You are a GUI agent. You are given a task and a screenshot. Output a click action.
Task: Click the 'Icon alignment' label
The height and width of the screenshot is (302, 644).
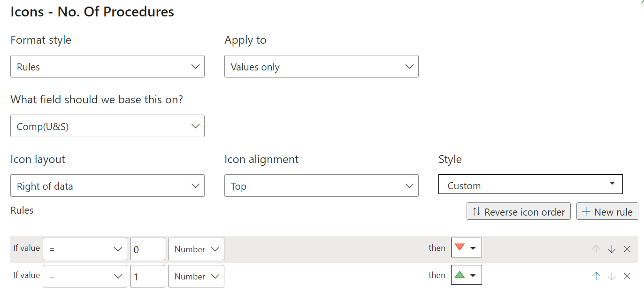click(261, 159)
